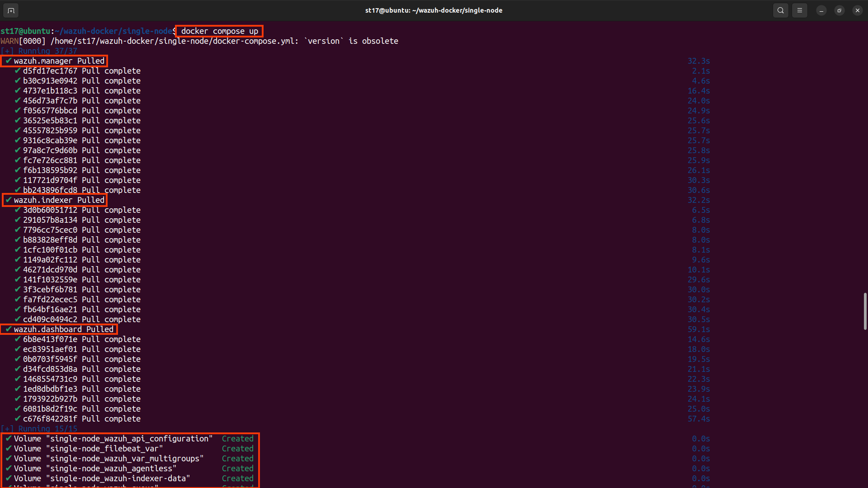The height and width of the screenshot is (488, 868).
Task: Click layer 291057b8a134 pull row
Action: point(77,220)
